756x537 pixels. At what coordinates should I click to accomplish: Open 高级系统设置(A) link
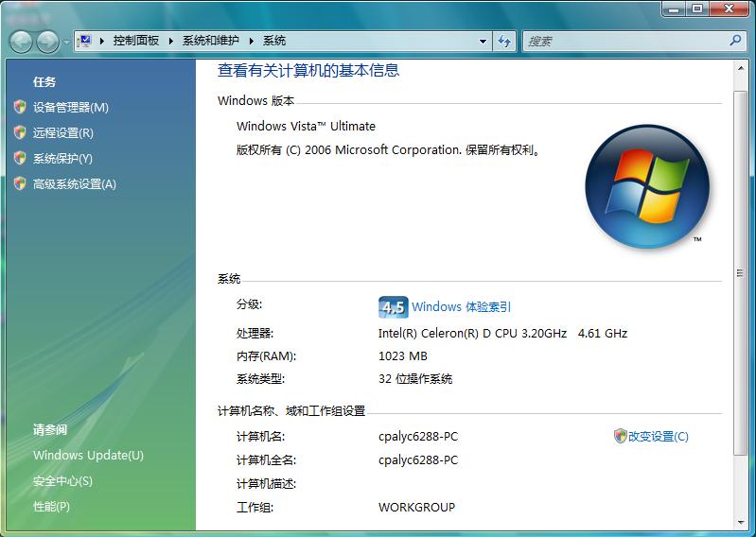75,184
